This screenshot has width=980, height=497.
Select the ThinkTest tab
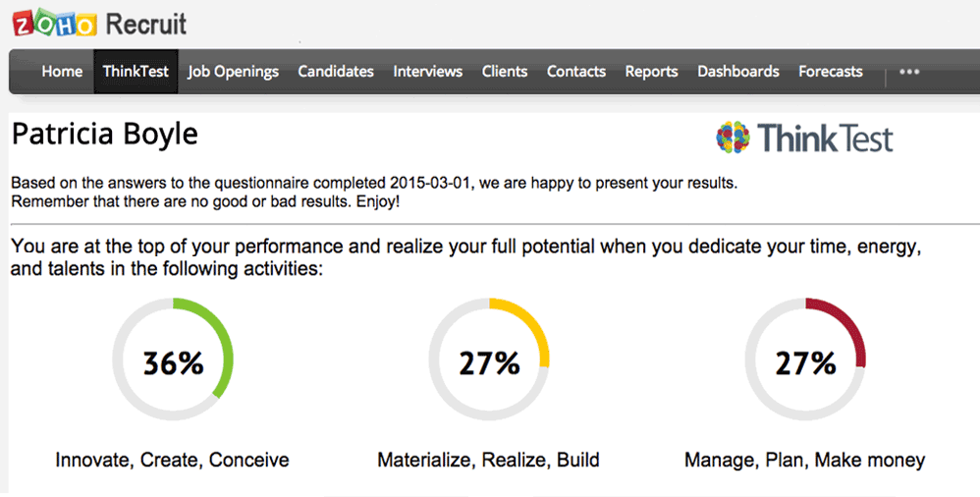click(136, 72)
